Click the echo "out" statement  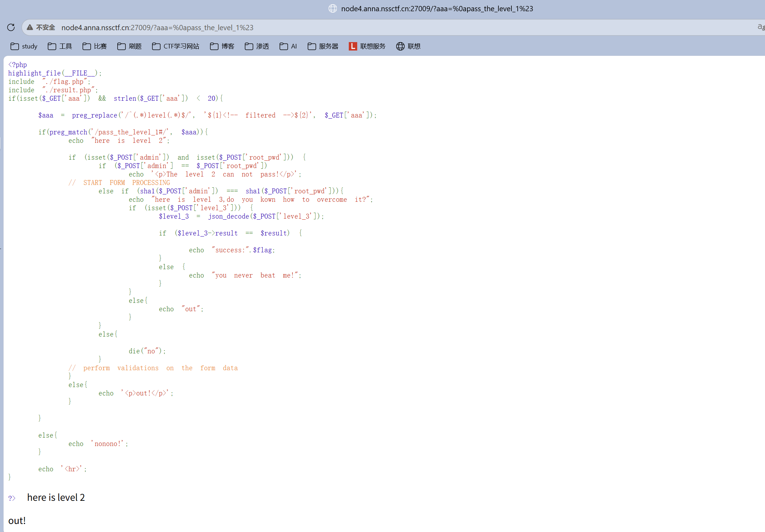point(181,309)
